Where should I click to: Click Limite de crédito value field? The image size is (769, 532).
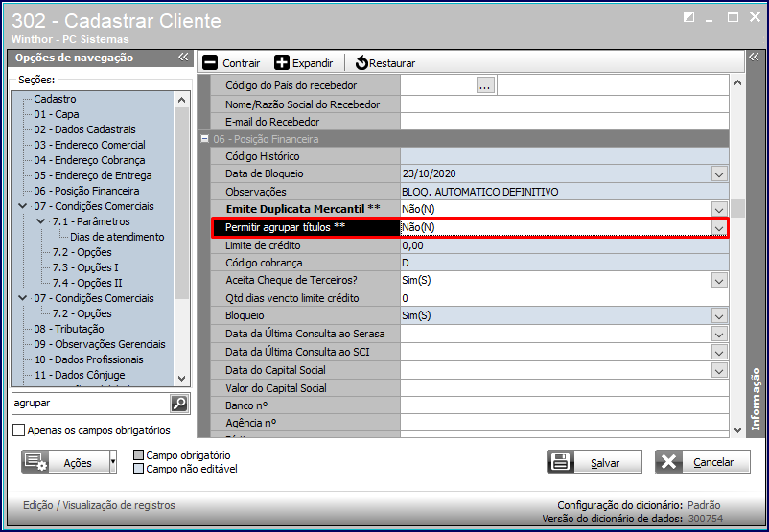564,245
